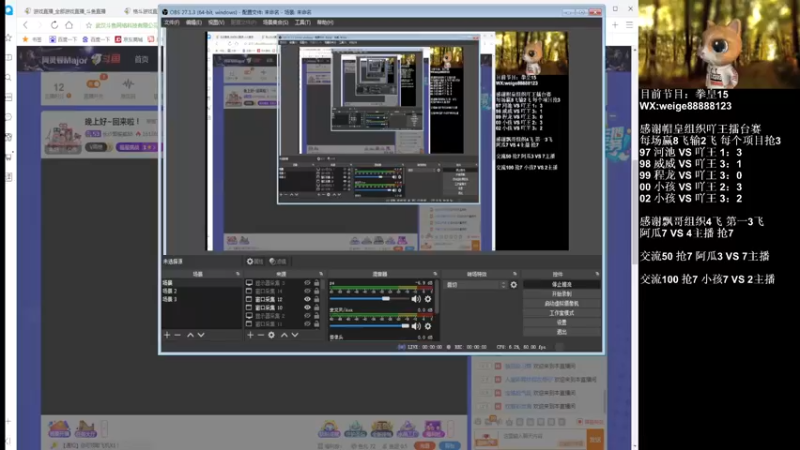Hide the 窗口采集 10 source

[307, 308]
